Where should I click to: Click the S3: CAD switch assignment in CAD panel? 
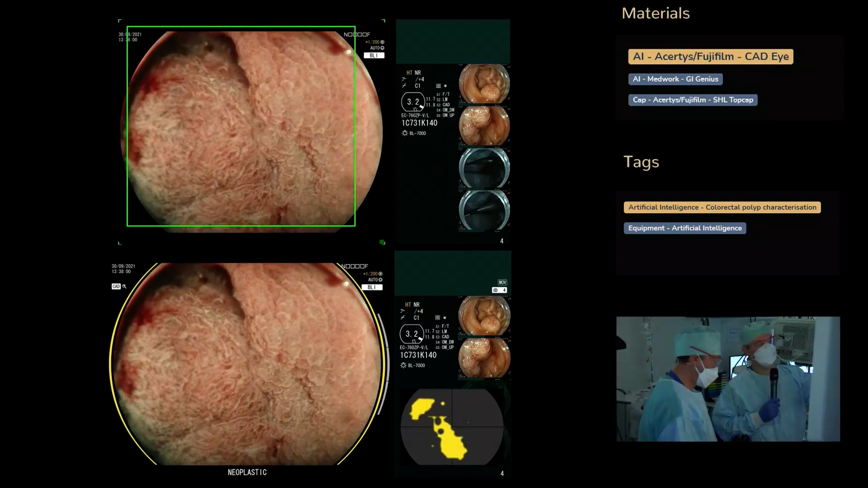pyautogui.click(x=443, y=337)
